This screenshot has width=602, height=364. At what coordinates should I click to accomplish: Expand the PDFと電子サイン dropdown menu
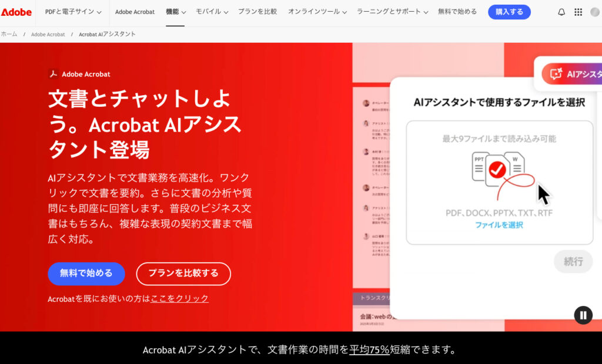[73, 12]
